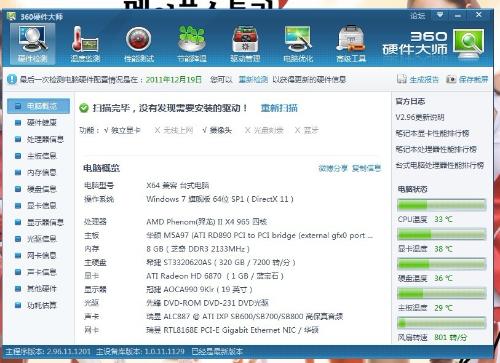This screenshot has width=500, height=363.
Task: Open the 硬件检测 hardware detection section
Action: coord(32,44)
